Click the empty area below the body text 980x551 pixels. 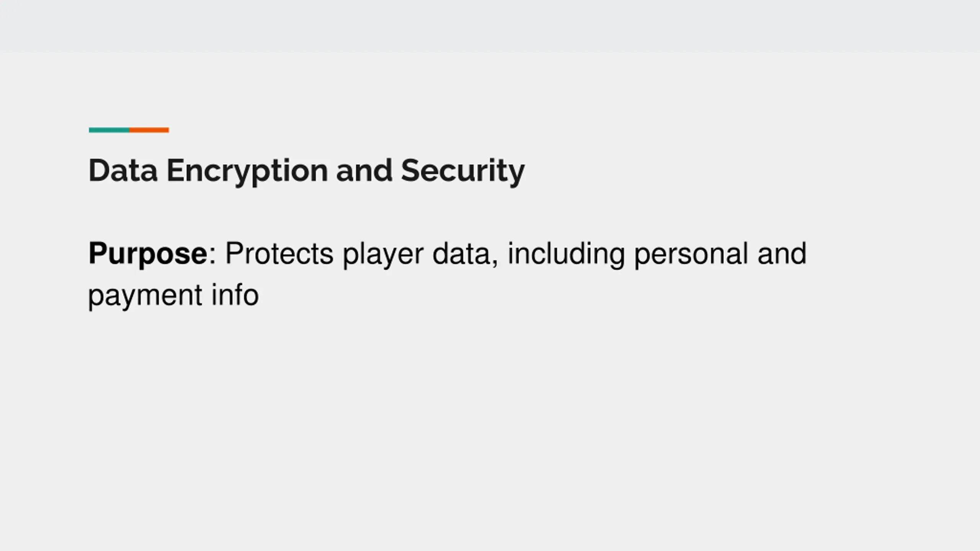tap(490, 421)
